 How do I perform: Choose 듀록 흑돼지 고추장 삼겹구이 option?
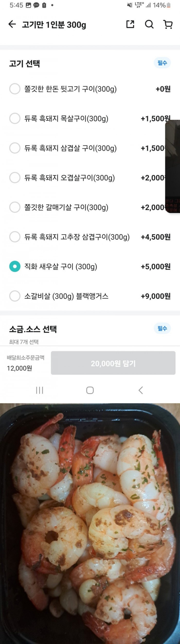pyautogui.click(x=15, y=237)
